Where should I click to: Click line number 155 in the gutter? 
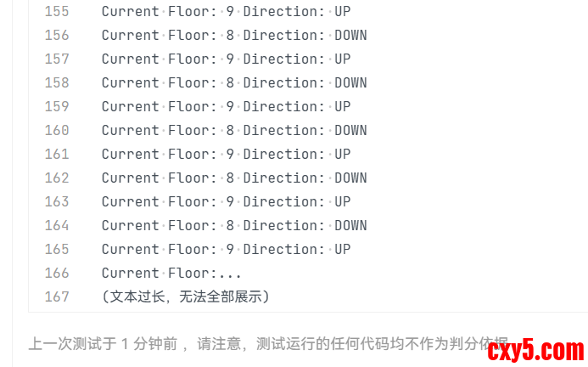(x=56, y=12)
